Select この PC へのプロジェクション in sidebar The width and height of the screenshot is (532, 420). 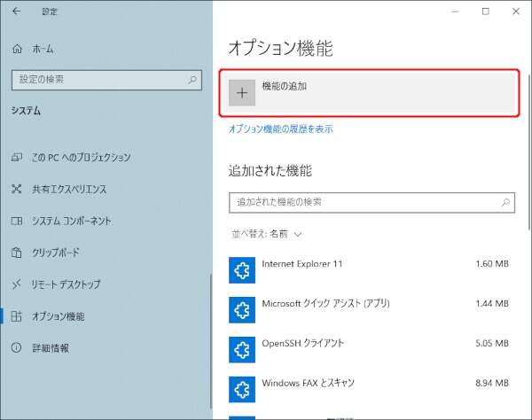[x=81, y=158]
